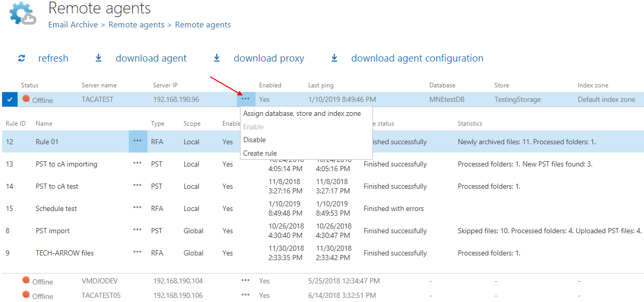Screen dimensions: 644x302
Task: Click the download agent configuration arrow icon
Action: pyautogui.click(x=334, y=58)
